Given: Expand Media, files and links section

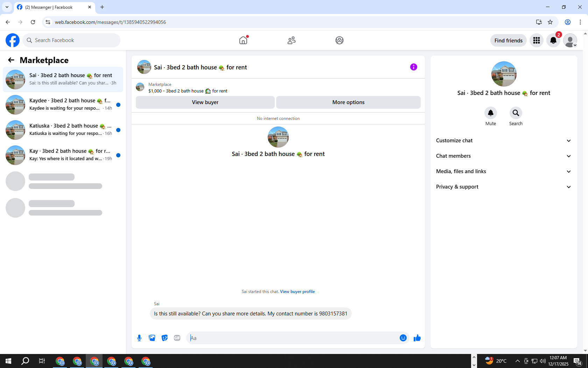Looking at the screenshot, I should click(x=504, y=171).
